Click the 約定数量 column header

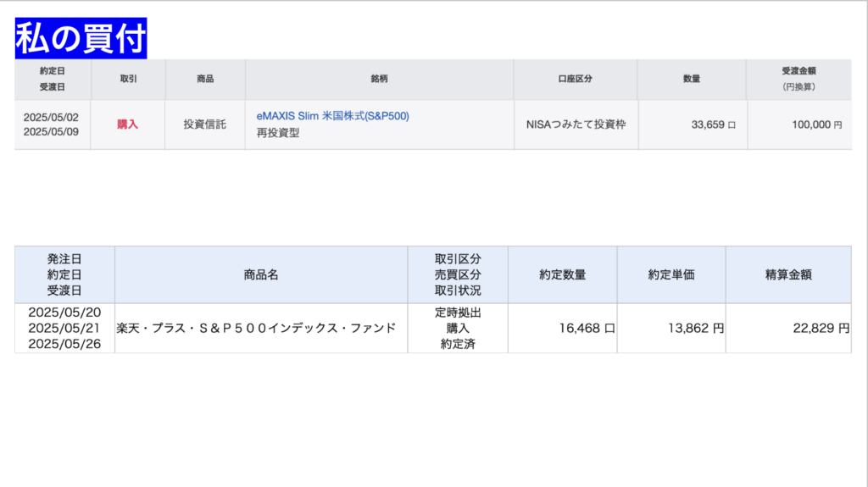[x=563, y=274]
